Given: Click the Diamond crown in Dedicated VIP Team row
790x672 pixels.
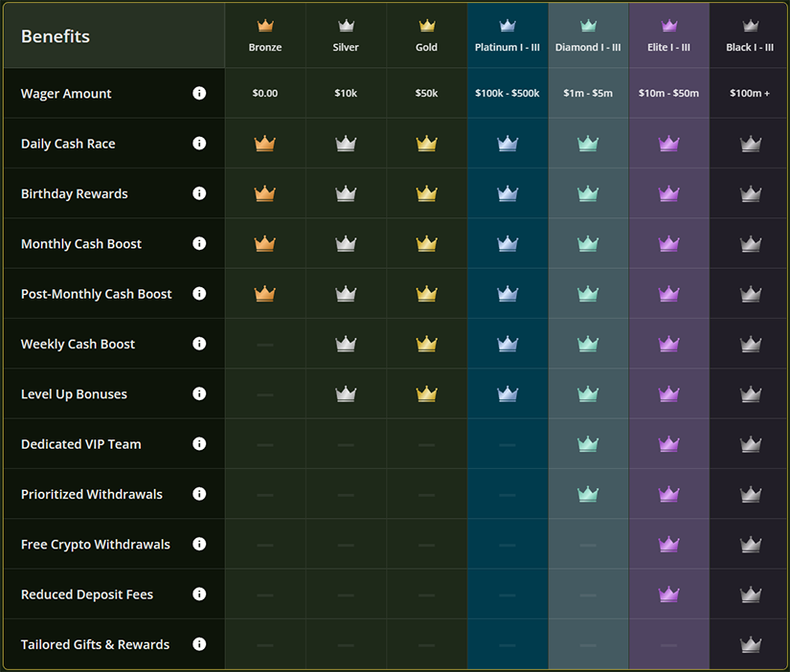Looking at the screenshot, I should click(588, 444).
